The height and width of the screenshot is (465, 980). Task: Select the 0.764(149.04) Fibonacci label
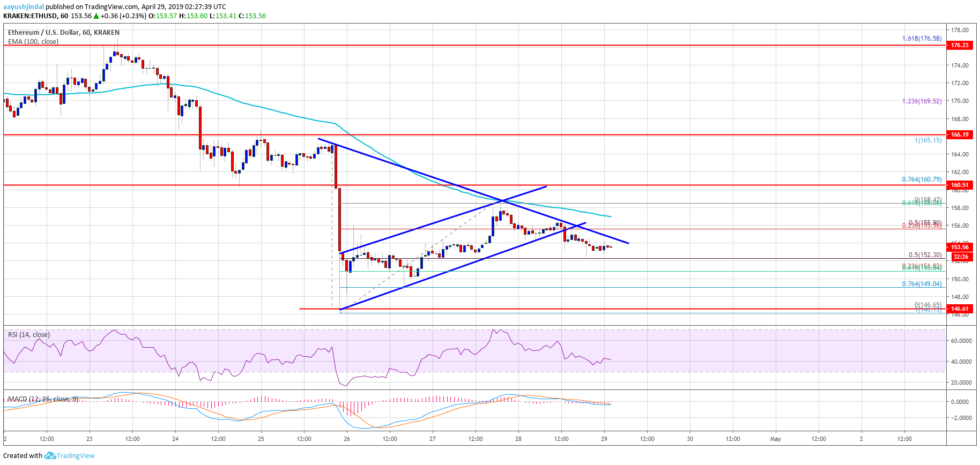point(922,284)
